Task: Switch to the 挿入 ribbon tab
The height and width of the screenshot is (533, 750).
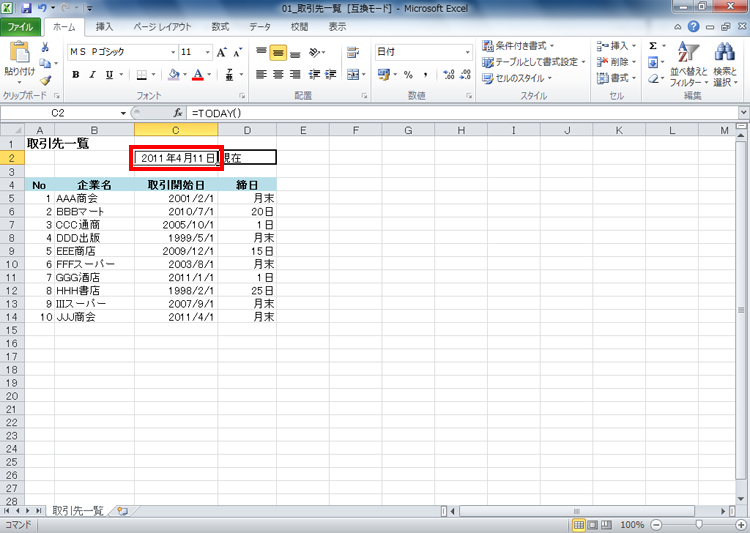Action: coord(104,27)
